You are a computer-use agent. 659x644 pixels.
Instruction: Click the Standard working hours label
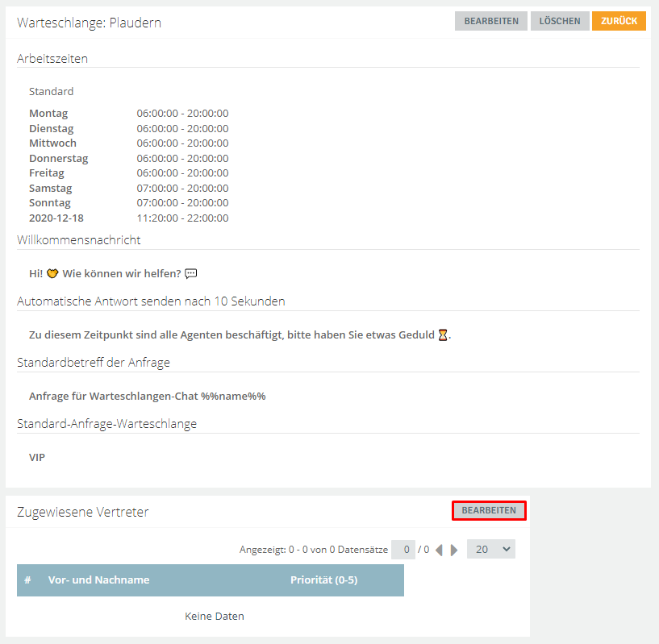click(52, 92)
